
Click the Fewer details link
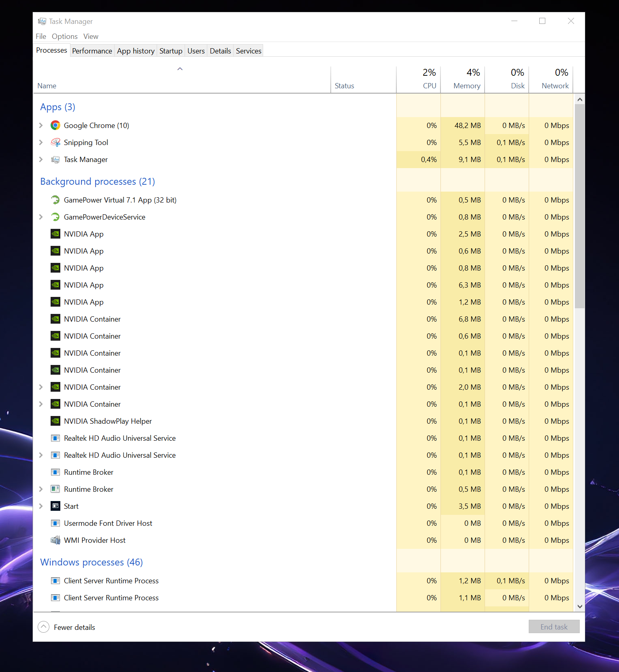coord(74,627)
